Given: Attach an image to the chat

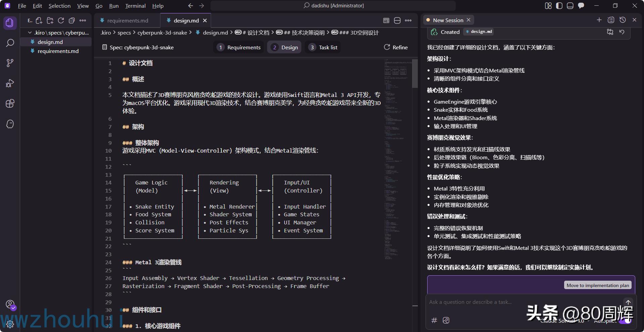Looking at the screenshot, I should pyautogui.click(x=446, y=320).
